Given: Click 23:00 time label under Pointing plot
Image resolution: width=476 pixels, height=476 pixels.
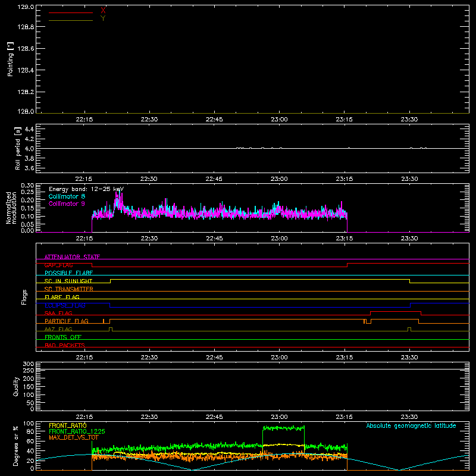Looking at the screenshot, I should point(279,120).
